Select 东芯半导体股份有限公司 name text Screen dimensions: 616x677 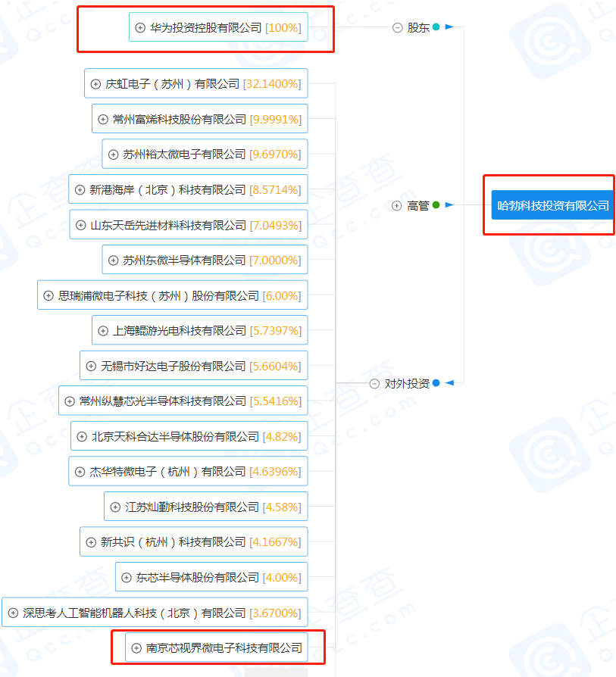tap(198, 577)
